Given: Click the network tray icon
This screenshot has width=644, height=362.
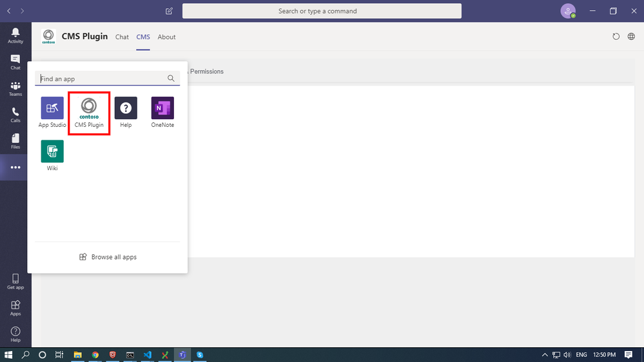Looking at the screenshot, I should [556, 355].
